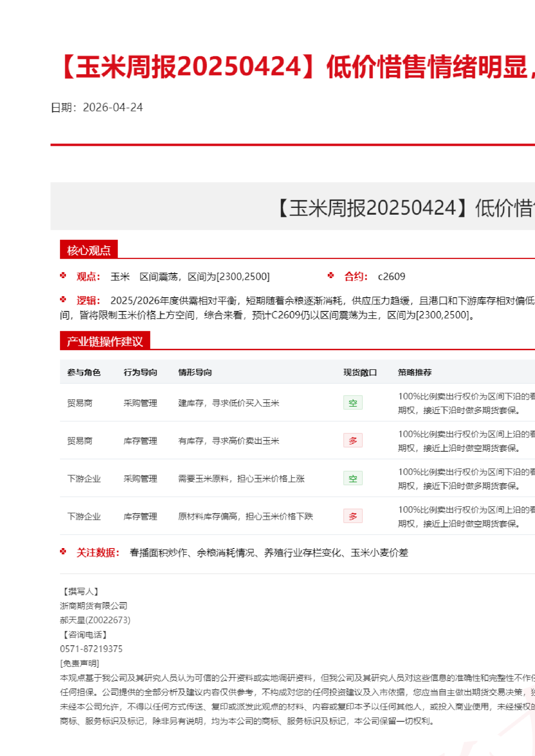The image size is (535, 756).
Task: Click disclaimer line starting 商标、服务标识及标记
Action: [x=248, y=721]
